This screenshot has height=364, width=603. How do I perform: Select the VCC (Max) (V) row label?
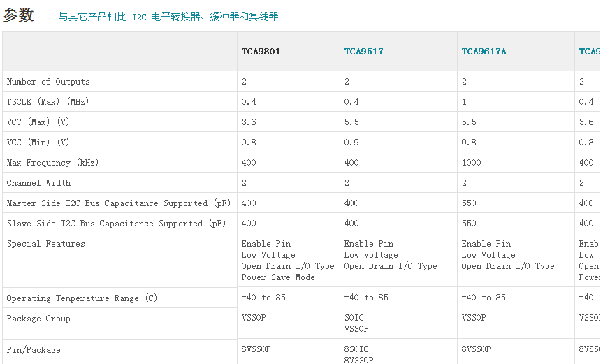coord(38,122)
